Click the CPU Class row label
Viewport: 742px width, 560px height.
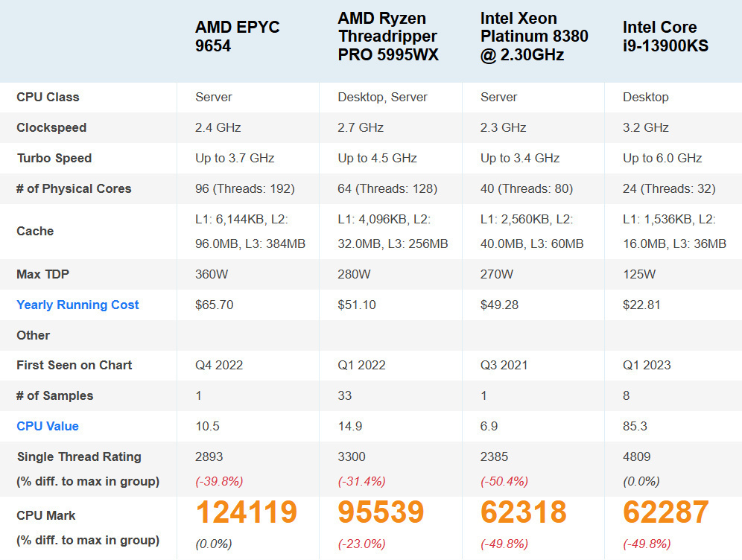pos(48,97)
